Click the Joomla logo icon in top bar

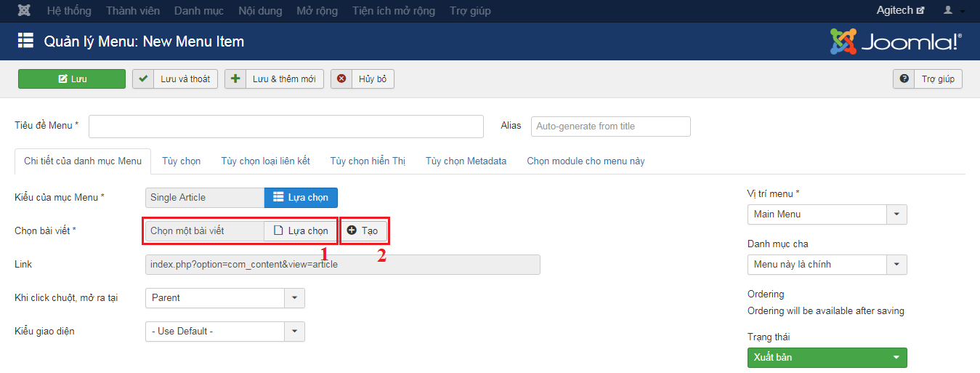tap(25, 11)
